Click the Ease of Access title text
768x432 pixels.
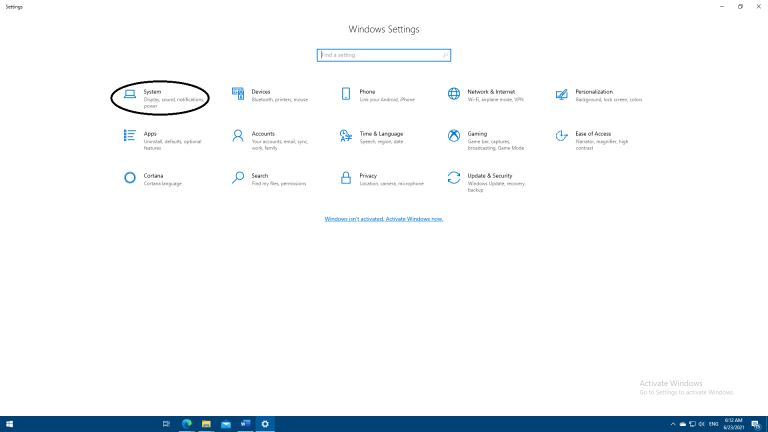[x=593, y=134]
